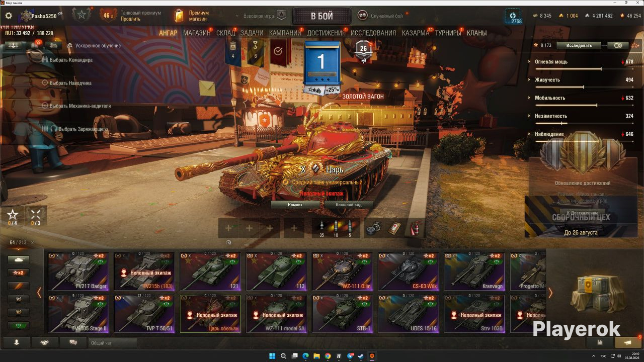The width and height of the screenshot is (644, 362).
Task: Toggle the switch next to Исследовать button
Action: point(618,45)
